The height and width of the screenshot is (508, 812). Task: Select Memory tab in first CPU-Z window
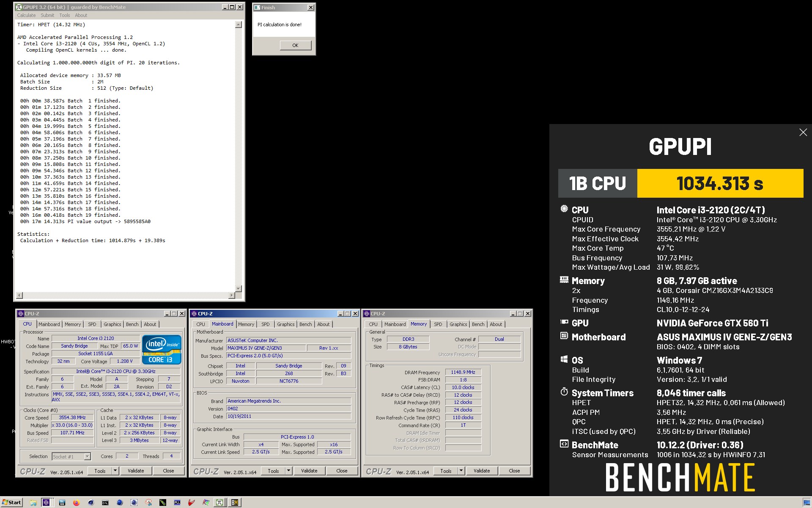(73, 324)
